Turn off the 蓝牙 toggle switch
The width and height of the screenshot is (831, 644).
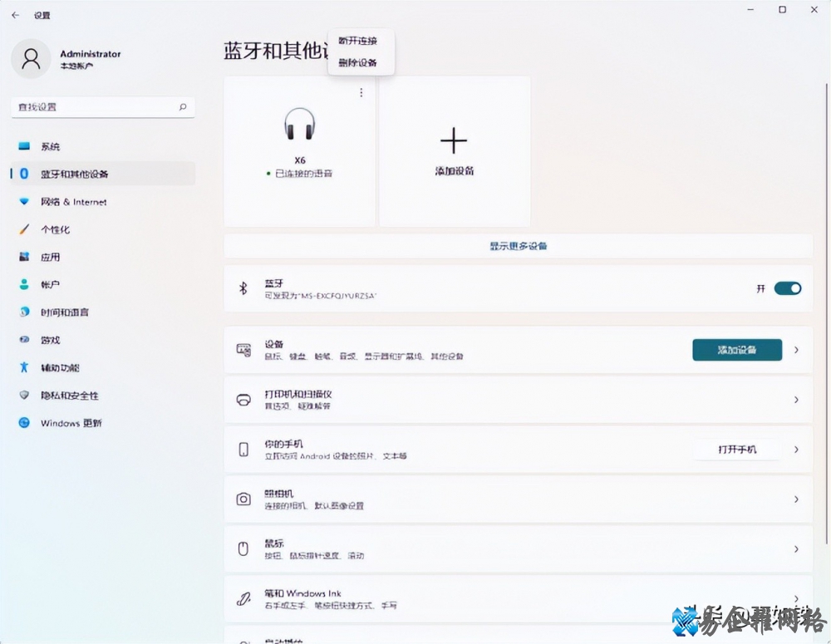tap(787, 288)
